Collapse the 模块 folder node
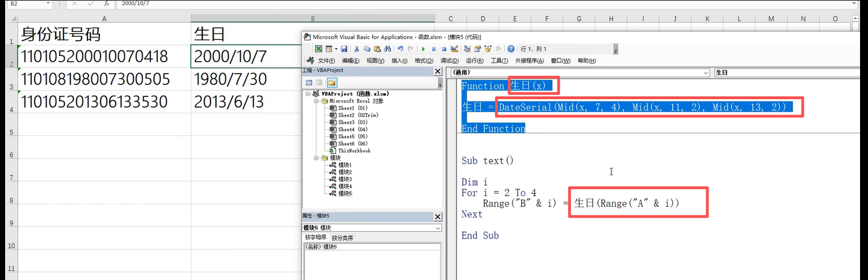 (x=316, y=158)
